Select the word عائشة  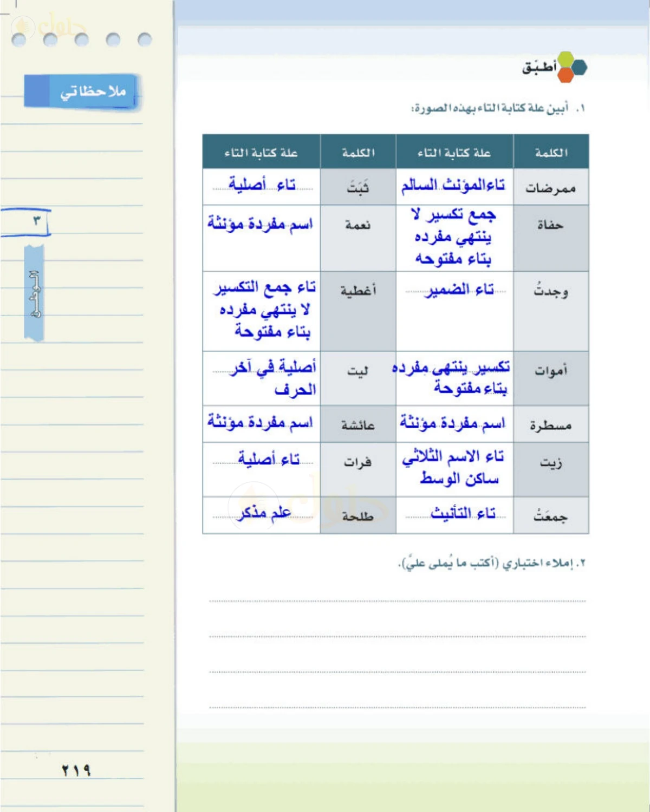(x=358, y=425)
